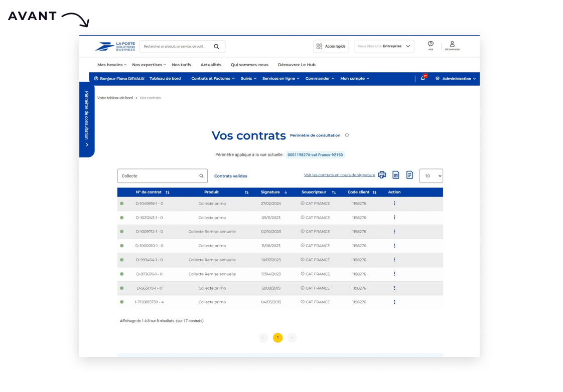Open Nos tarifs menu item
This screenshot has height=392, width=563.
pos(181,65)
